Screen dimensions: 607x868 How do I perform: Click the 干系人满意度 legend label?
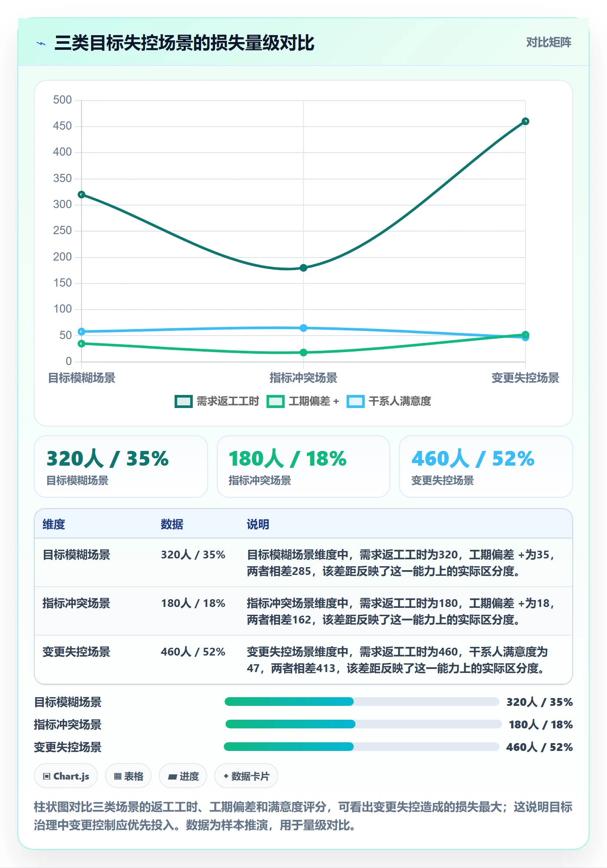pos(400,401)
